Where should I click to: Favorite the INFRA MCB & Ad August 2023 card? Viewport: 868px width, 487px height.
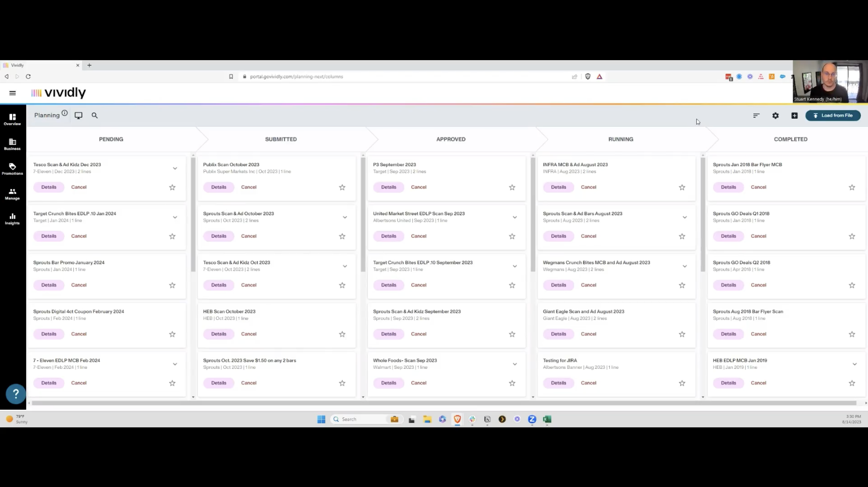tap(682, 187)
